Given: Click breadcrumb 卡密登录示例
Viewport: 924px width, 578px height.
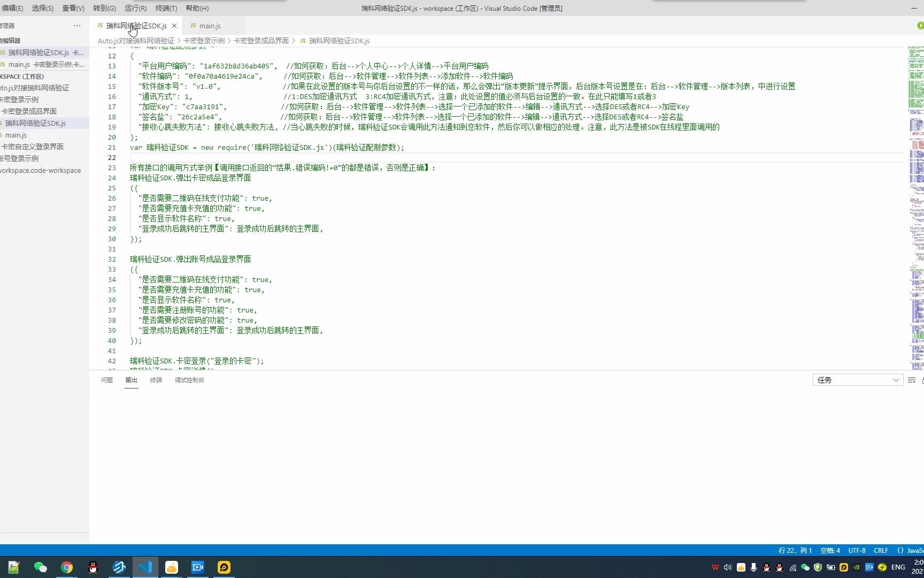Looking at the screenshot, I should click(204, 41).
